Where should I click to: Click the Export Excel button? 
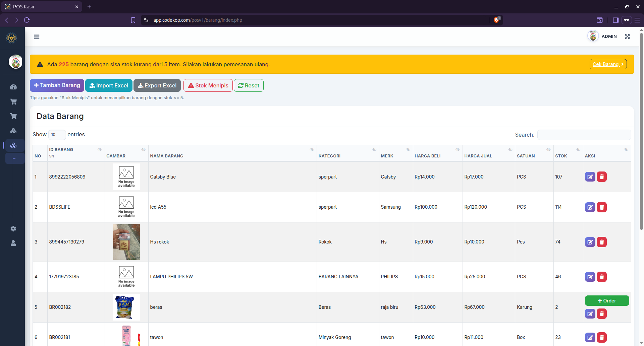click(157, 85)
